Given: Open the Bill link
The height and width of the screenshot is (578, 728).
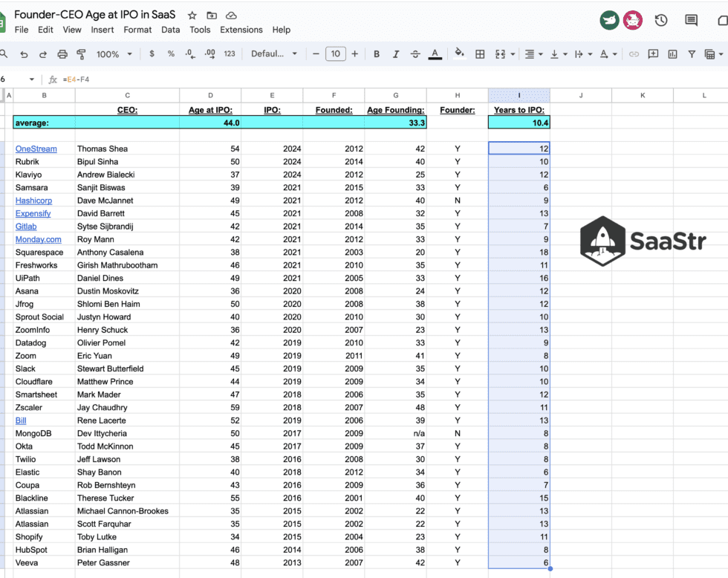Looking at the screenshot, I should 21,420.
